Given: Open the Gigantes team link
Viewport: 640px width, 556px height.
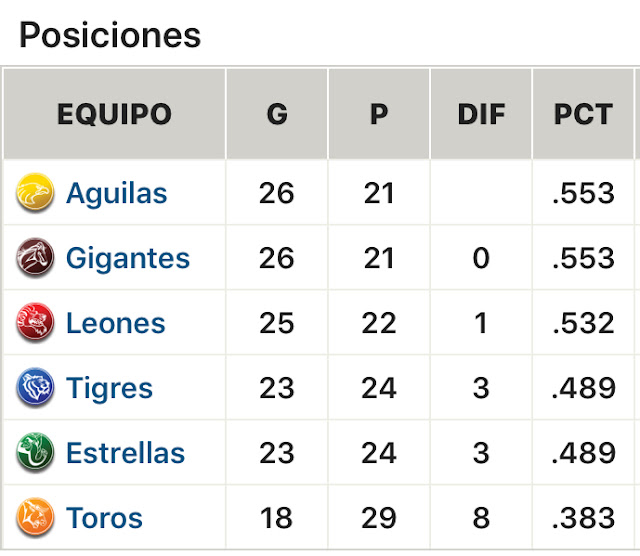Looking at the screenshot, I should (x=128, y=259).
